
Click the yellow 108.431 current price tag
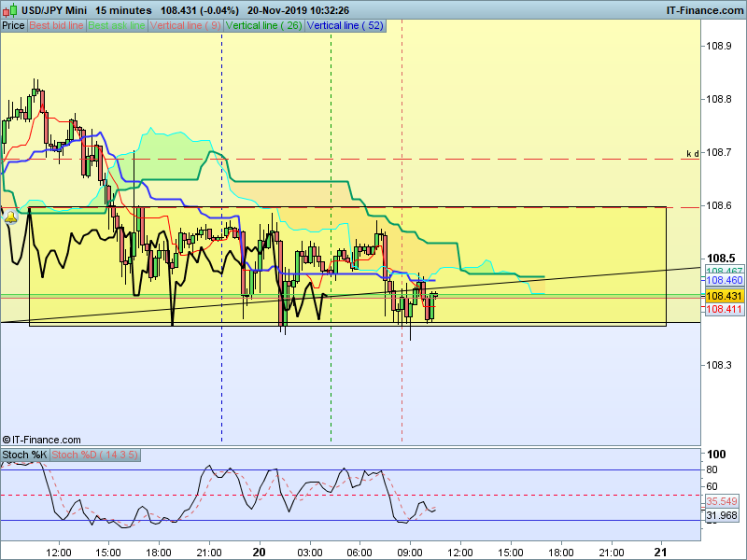click(725, 296)
